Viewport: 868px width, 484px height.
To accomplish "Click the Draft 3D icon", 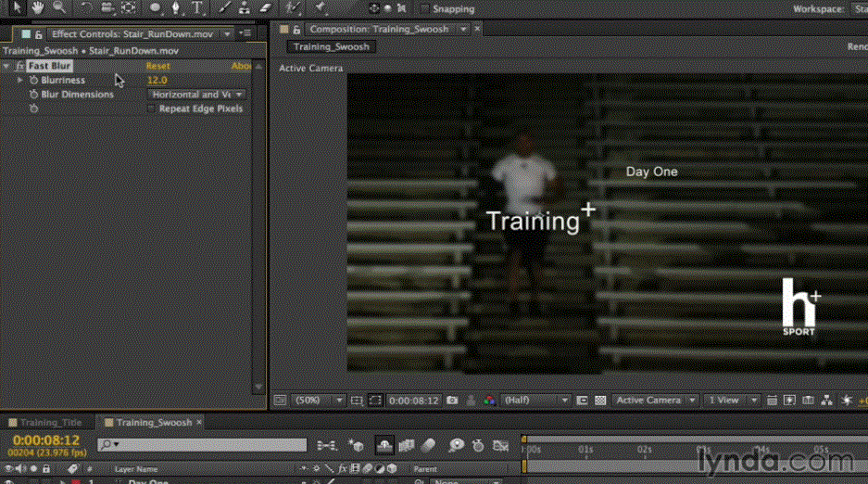I will (x=356, y=445).
